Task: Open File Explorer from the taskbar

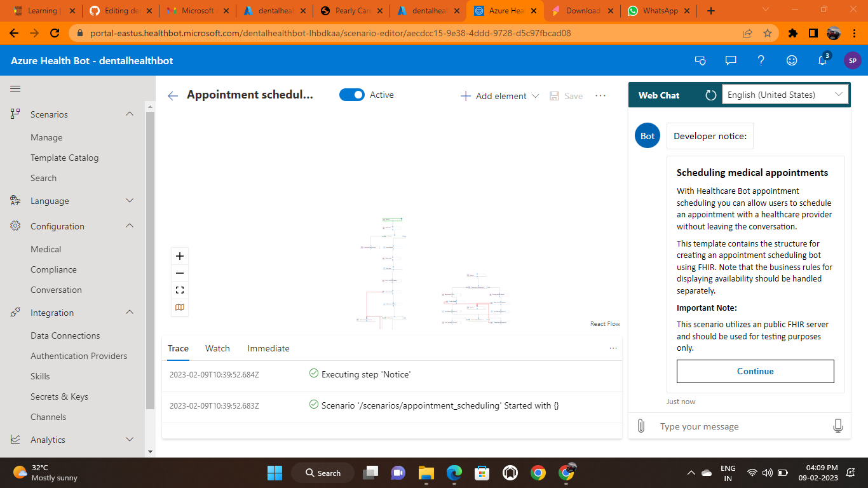Action: coord(426,473)
